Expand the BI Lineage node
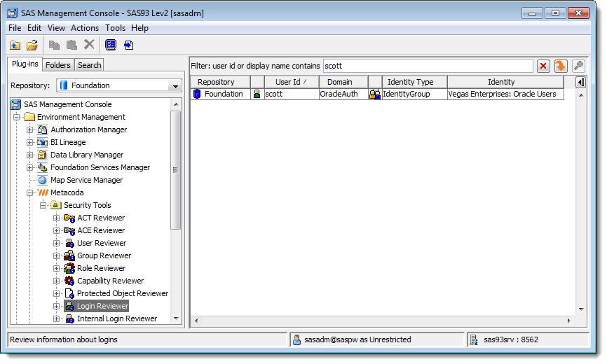 29,143
